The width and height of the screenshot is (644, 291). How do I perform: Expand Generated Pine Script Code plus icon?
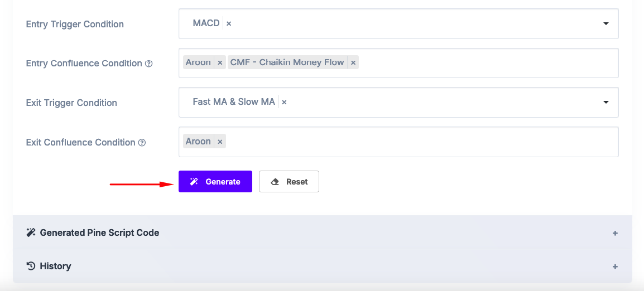(615, 233)
